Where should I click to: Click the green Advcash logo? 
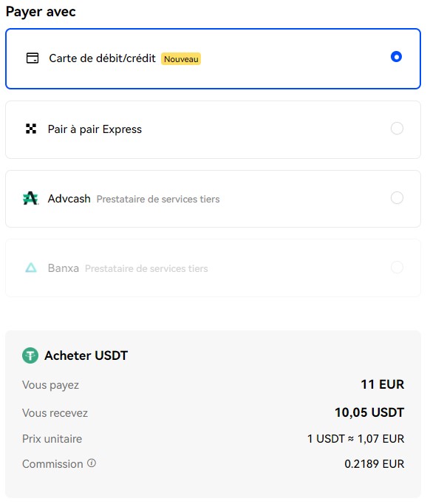tap(31, 198)
